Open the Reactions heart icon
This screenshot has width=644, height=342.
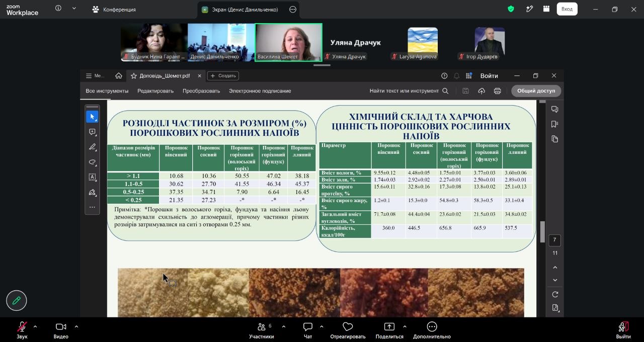tap(348, 326)
